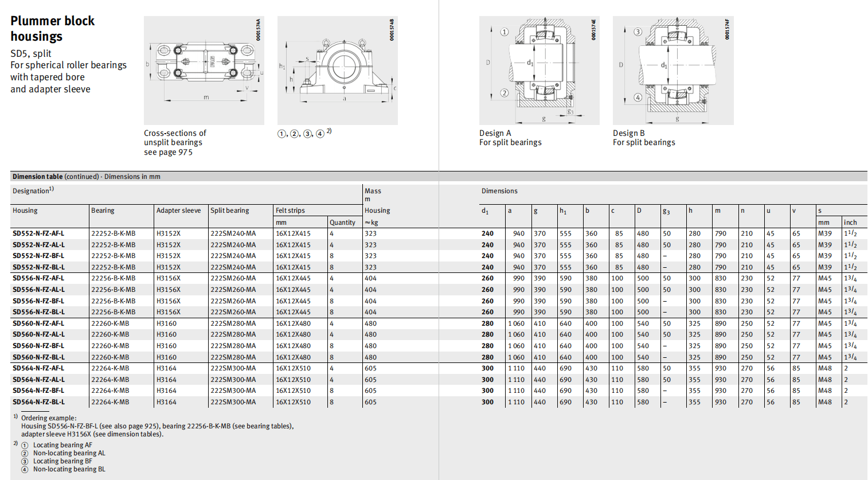The height and width of the screenshot is (480, 868).
Task: Open the Design B bearing diagram
Action: point(672,70)
